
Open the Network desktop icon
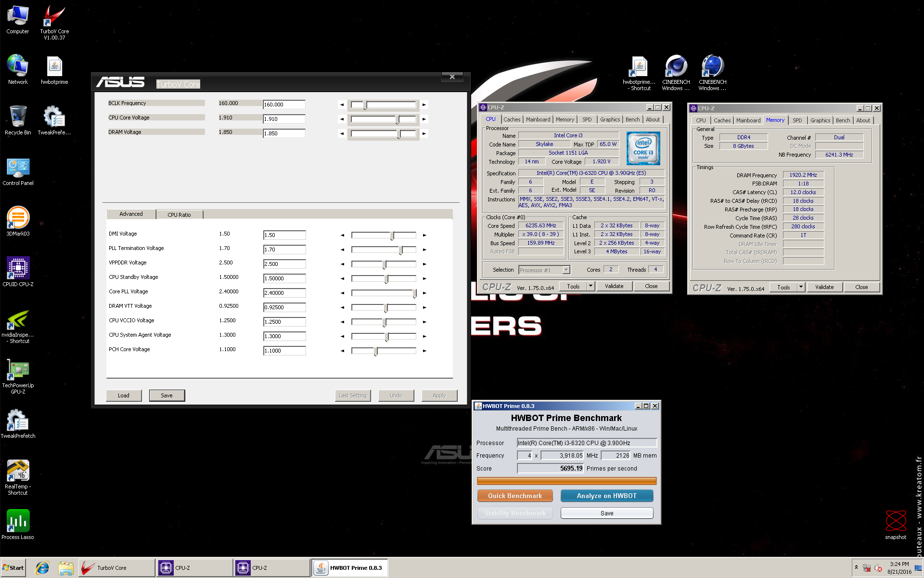point(18,70)
